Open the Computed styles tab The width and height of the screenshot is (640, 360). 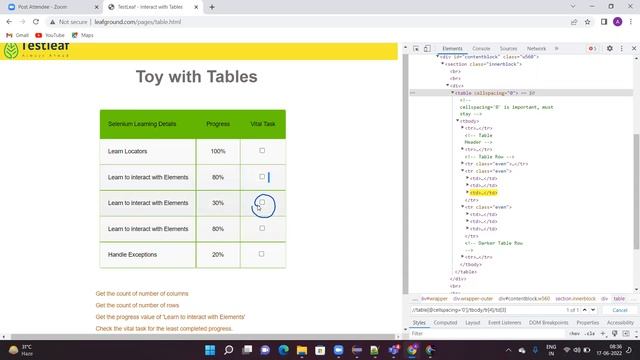coord(445,323)
